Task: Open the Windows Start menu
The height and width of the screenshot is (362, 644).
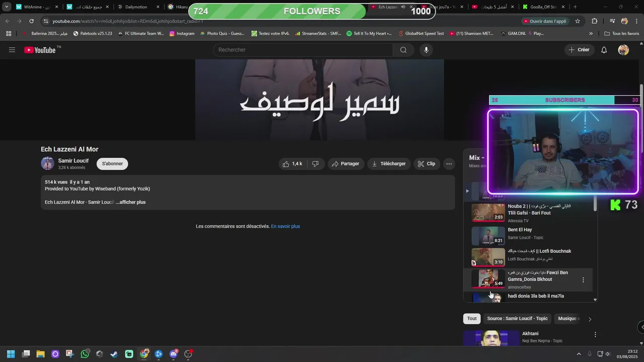Action: tap(11, 354)
